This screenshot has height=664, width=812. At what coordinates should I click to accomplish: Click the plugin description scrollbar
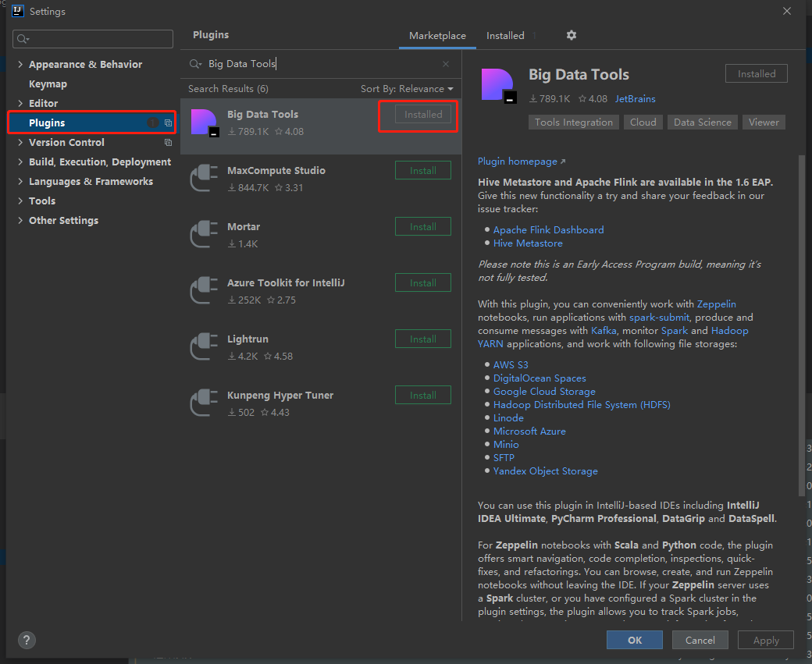pos(802,324)
